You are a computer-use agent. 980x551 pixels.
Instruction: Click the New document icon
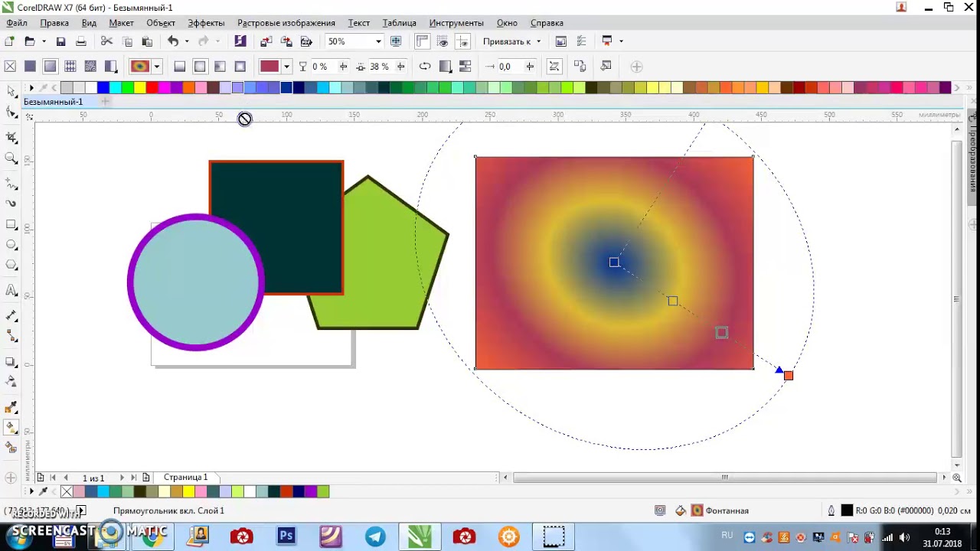tap(10, 41)
